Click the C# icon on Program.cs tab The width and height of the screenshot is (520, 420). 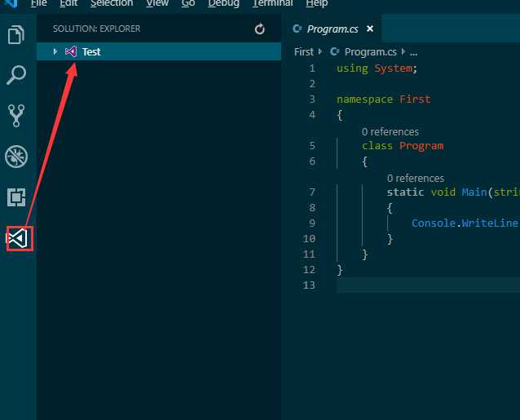click(297, 29)
